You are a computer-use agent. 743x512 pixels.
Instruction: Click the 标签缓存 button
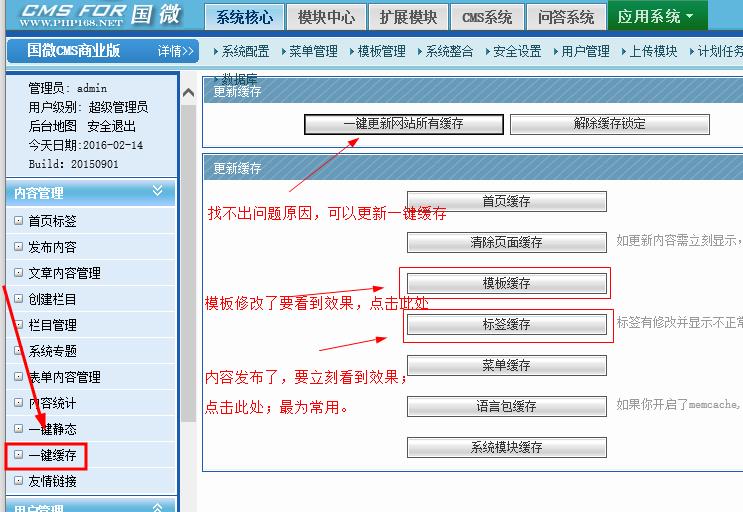click(506, 324)
